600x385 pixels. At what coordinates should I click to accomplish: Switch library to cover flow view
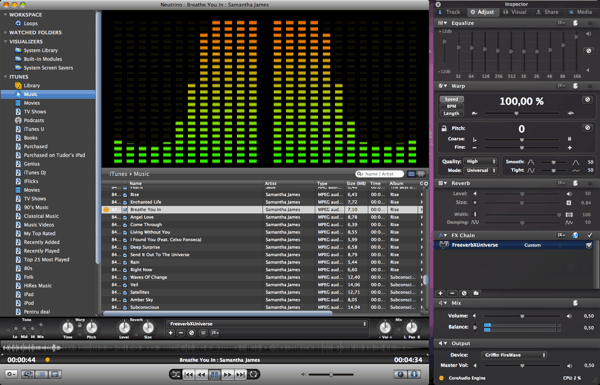421,174
